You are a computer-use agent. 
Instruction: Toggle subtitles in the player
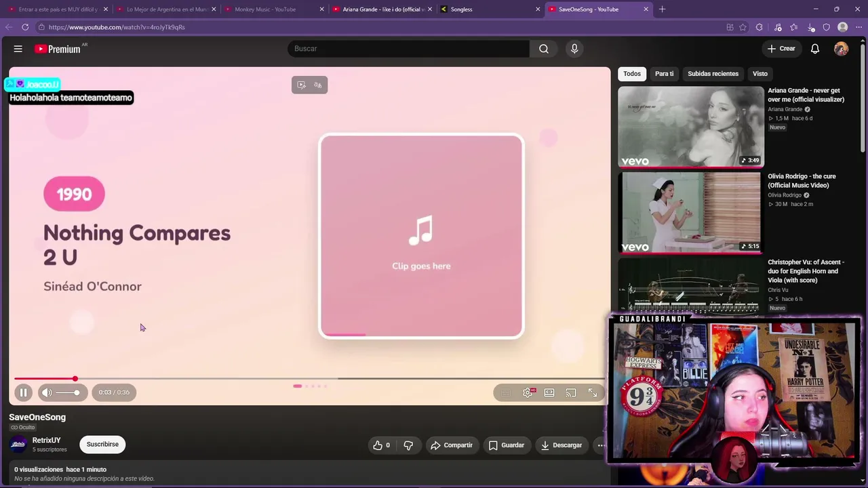click(x=506, y=392)
